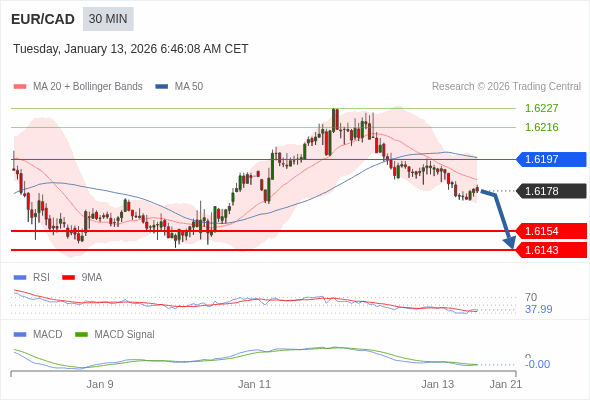Click the MACD Signal green legend swatch

click(x=81, y=335)
